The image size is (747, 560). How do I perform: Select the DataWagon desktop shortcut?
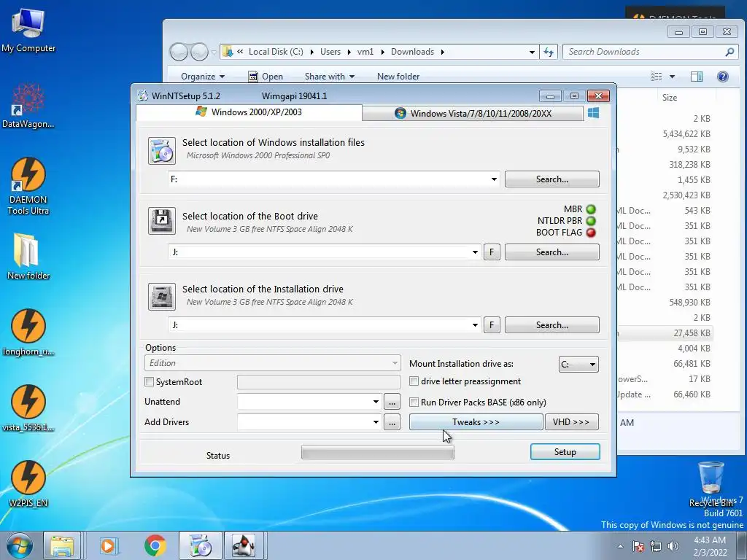click(28, 106)
